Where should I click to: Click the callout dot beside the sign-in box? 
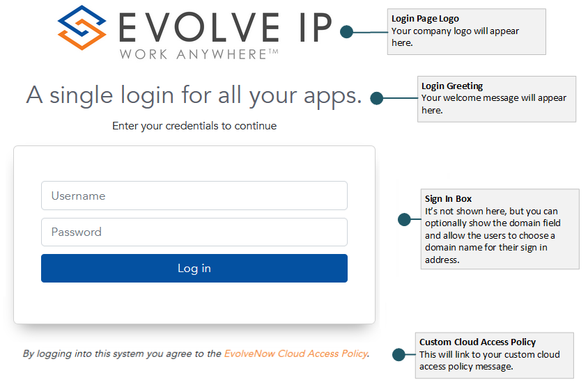click(x=404, y=220)
